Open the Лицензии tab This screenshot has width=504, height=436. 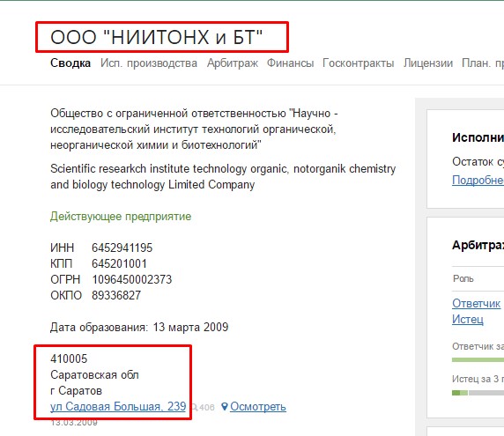point(428,63)
